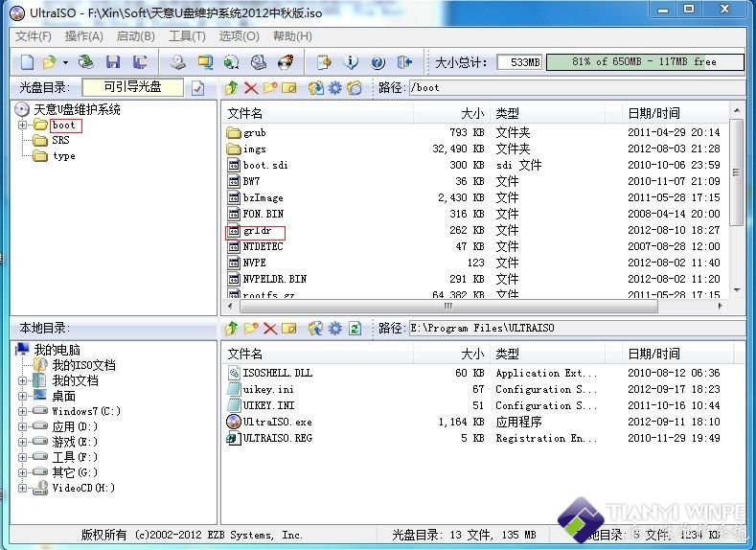Open the dropdown arrow beside the Open icon
756x550 pixels.
(x=65, y=62)
